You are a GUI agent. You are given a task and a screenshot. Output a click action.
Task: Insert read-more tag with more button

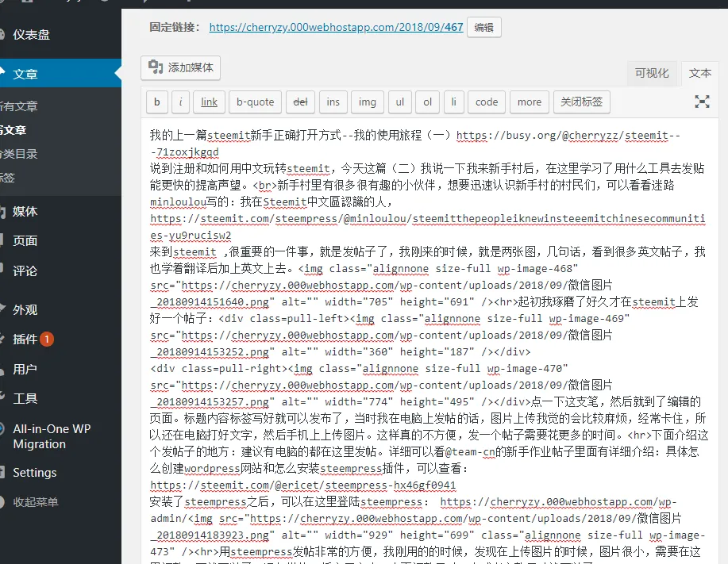[x=530, y=102]
